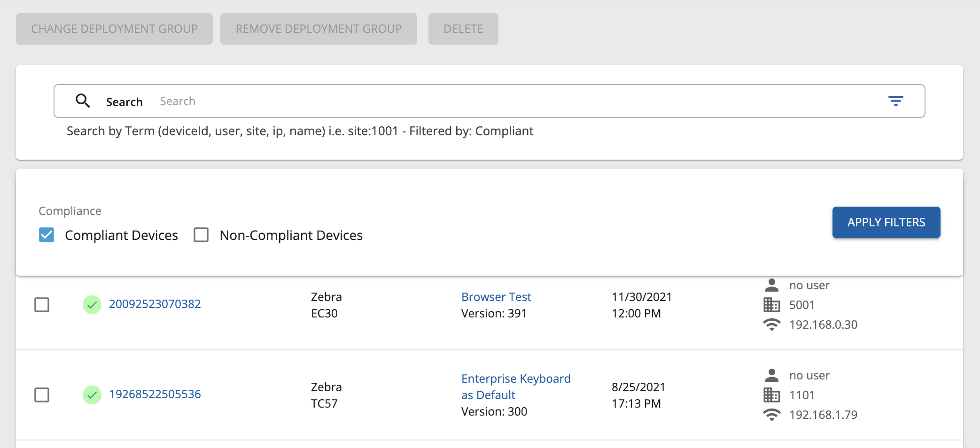Click the Zebra EC30 model text
The height and width of the screenshot is (448, 980).
(327, 305)
